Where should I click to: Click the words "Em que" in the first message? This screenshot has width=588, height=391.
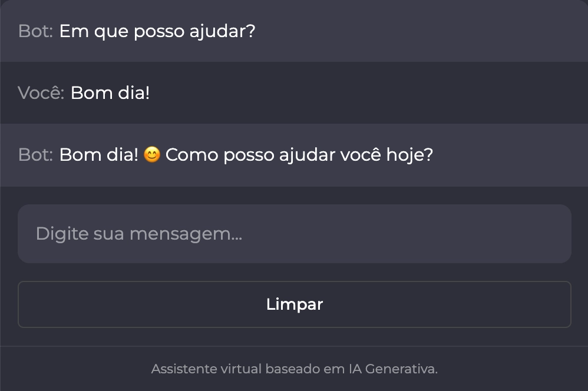click(x=94, y=31)
